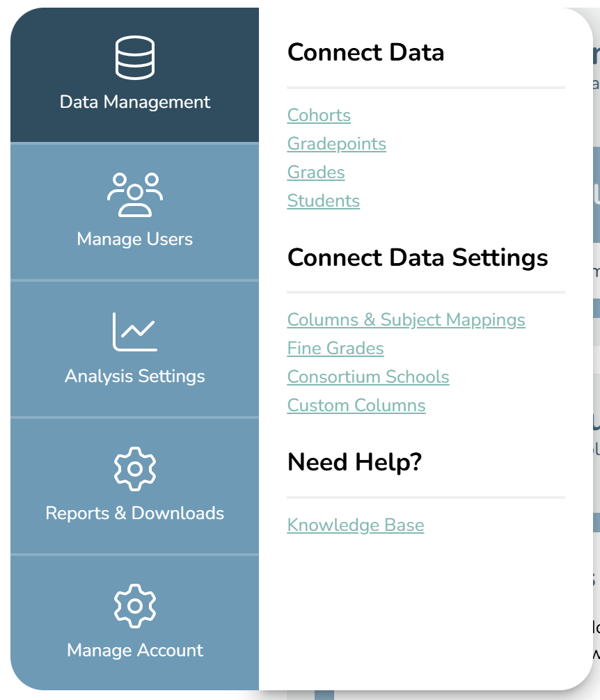This screenshot has height=700, width=600.
Task: Select the Data Management menu label
Action: point(135,102)
